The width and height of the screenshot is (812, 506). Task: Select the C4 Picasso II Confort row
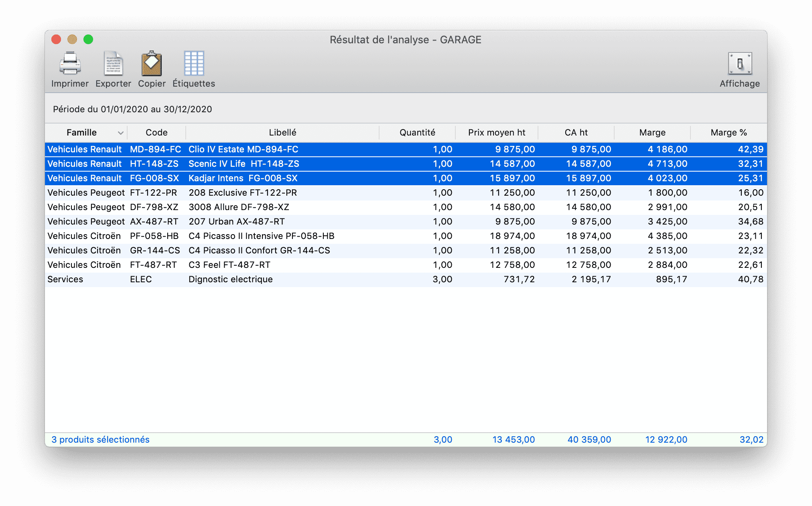pos(406,250)
